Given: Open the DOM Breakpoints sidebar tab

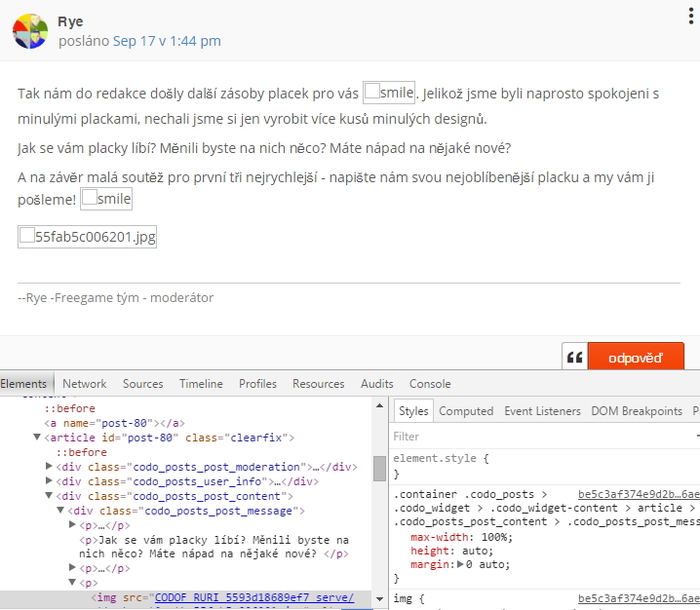Looking at the screenshot, I should point(637,411).
